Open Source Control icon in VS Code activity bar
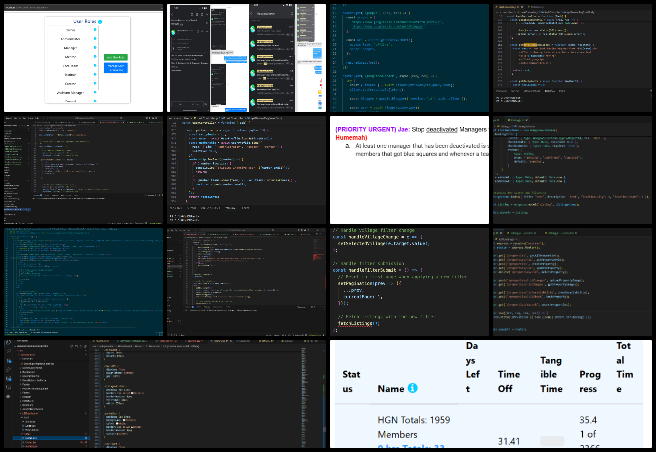Viewport: 656px width, 452px height. point(8,361)
